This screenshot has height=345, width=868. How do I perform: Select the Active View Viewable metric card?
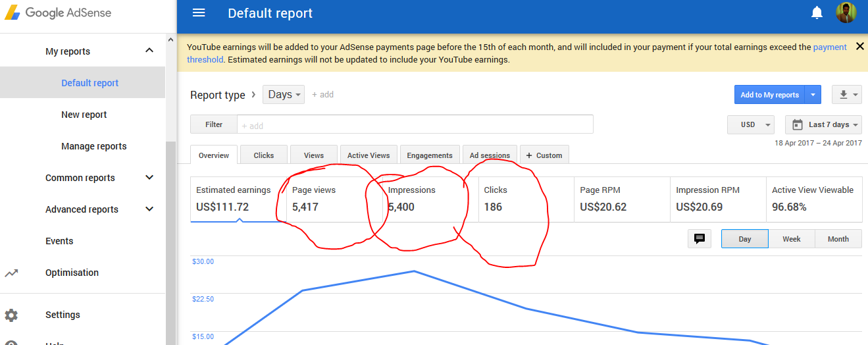(x=814, y=199)
